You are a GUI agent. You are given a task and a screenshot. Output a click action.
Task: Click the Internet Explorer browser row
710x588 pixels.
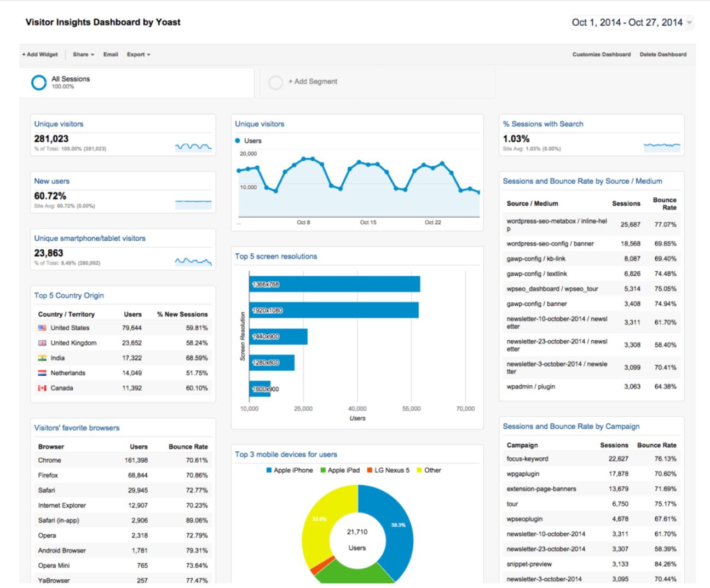(x=123, y=505)
